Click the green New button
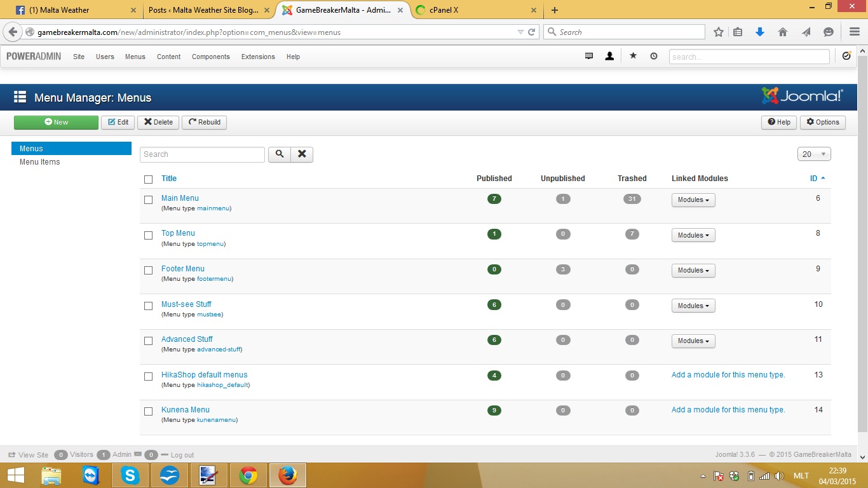This screenshot has height=488, width=868. 56,122
